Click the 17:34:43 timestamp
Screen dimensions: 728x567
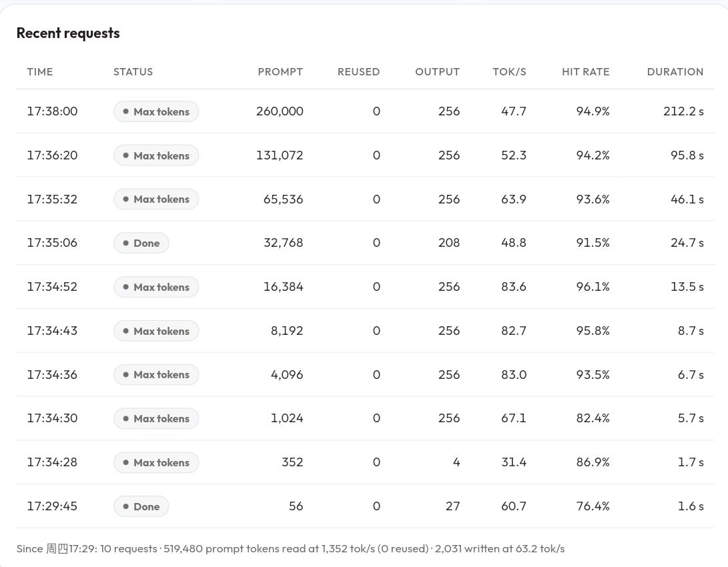click(52, 331)
